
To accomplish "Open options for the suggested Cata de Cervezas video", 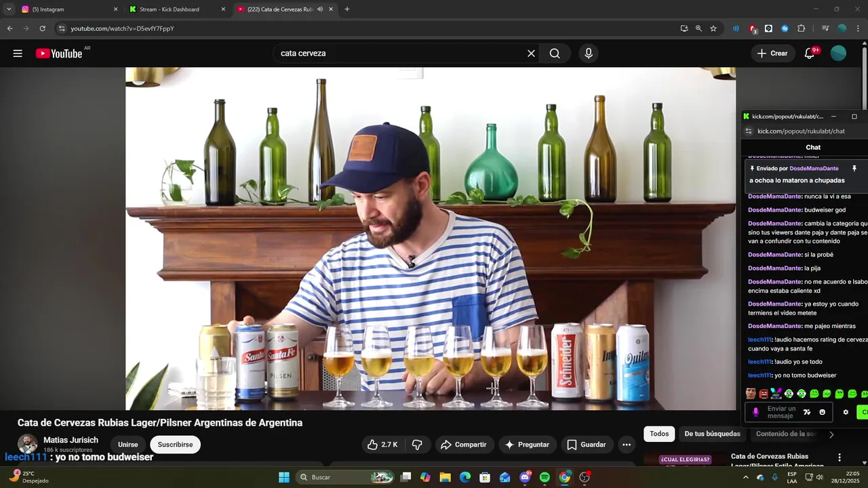I will (840, 457).
